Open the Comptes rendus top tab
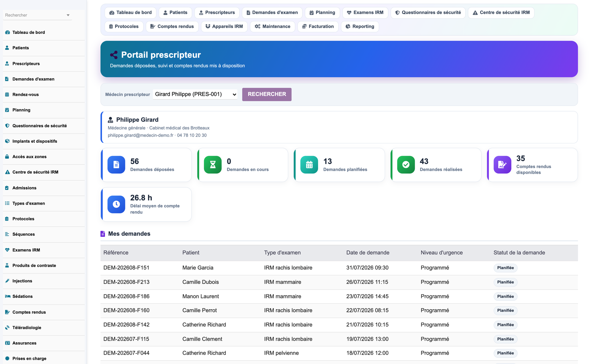The height and width of the screenshot is (364, 589). (172, 26)
